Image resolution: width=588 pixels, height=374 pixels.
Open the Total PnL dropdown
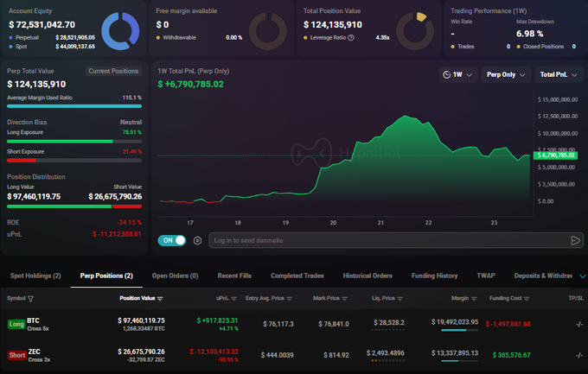pyautogui.click(x=559, y=74)
